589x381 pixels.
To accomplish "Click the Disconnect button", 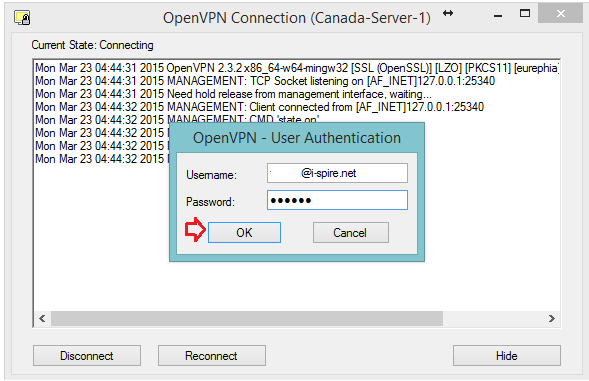I will click(87, 355).
